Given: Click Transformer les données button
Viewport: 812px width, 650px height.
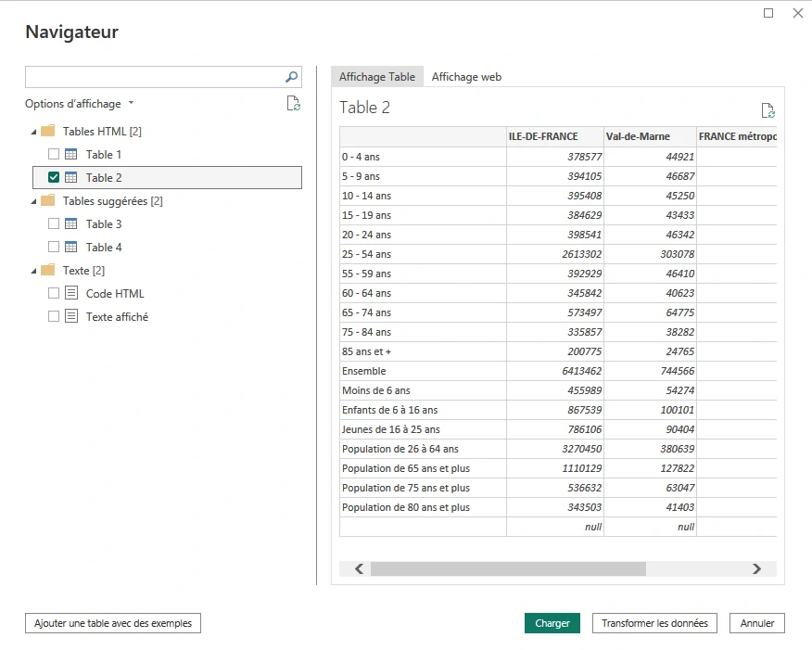Looking at the screenshot, I should point(654,623).
